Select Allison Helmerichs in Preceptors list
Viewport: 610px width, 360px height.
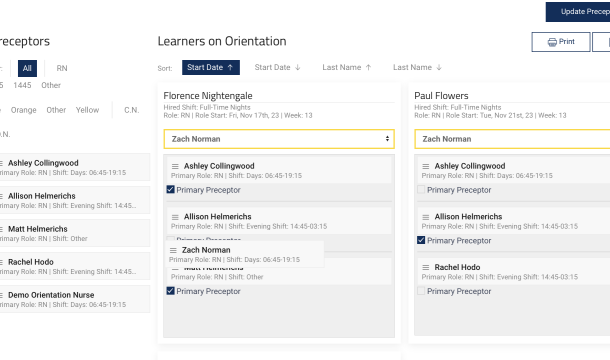(74, 200)
